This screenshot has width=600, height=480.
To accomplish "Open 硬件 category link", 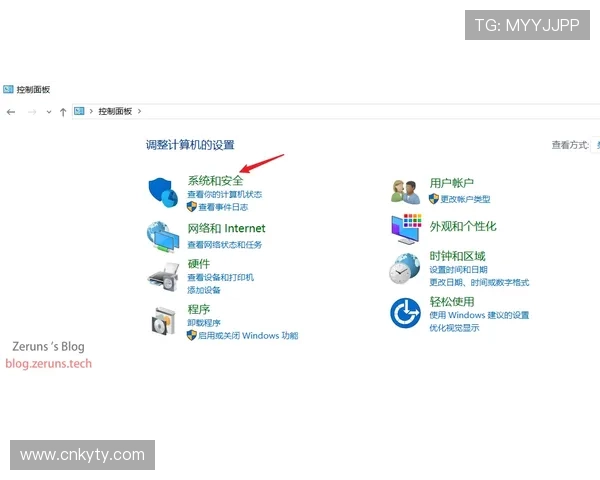I will tap(199, 264).
